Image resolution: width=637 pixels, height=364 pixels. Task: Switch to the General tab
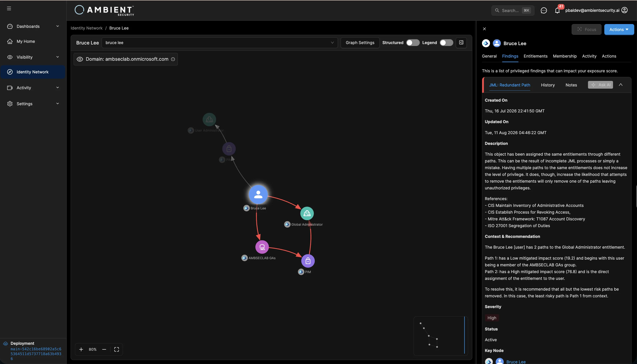[x=489, y=56]
